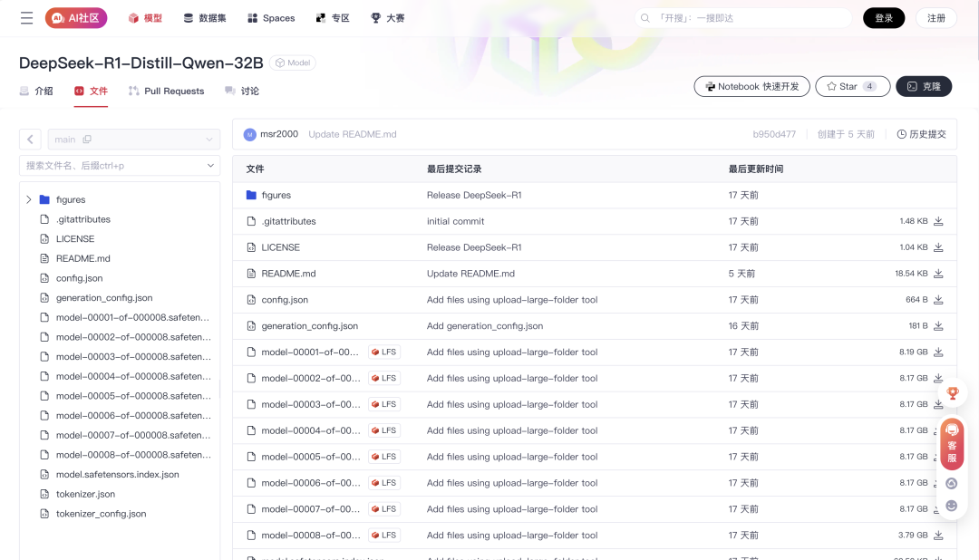Focus the top search box
Viewport: 979px width, 560px height.
(743, 18)
